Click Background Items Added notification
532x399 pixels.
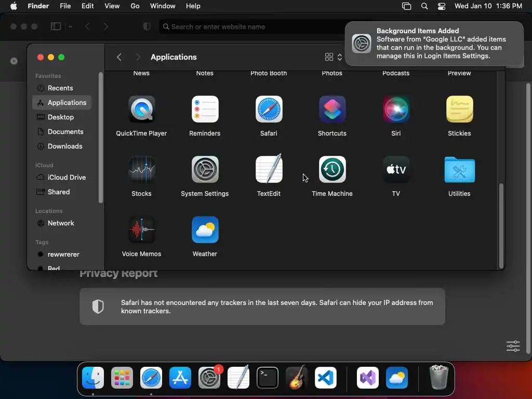[434, 44]
